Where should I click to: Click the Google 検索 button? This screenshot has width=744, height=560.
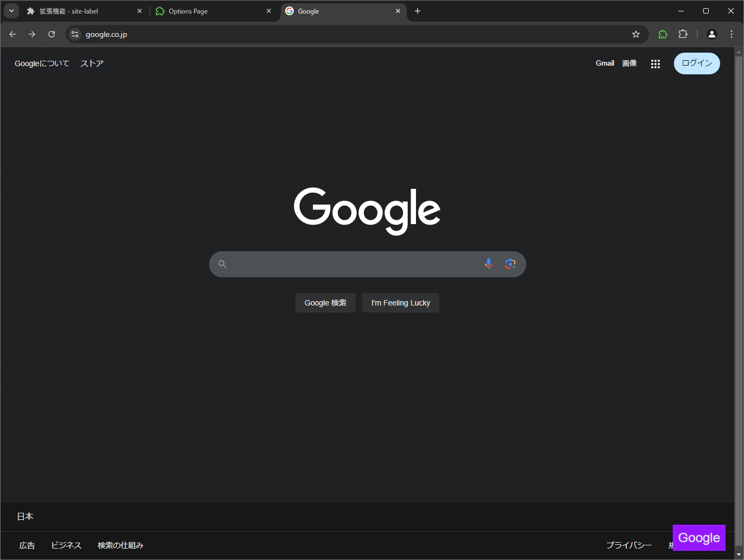[325, 303]
